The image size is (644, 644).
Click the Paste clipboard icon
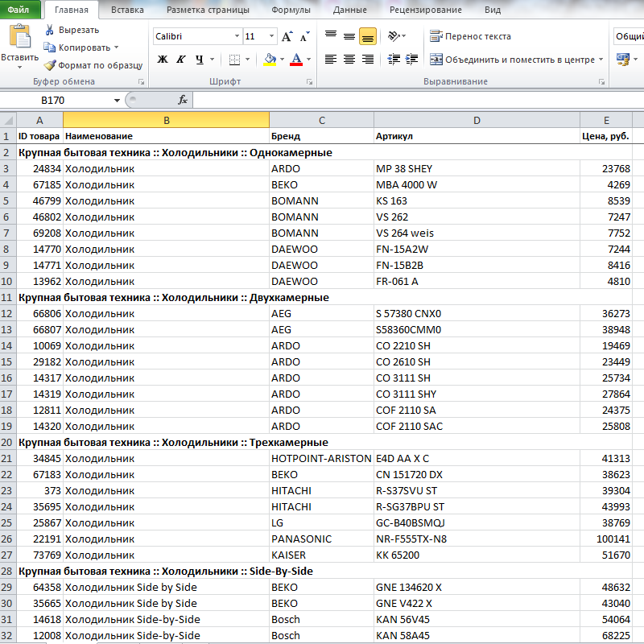click(19, 36)
